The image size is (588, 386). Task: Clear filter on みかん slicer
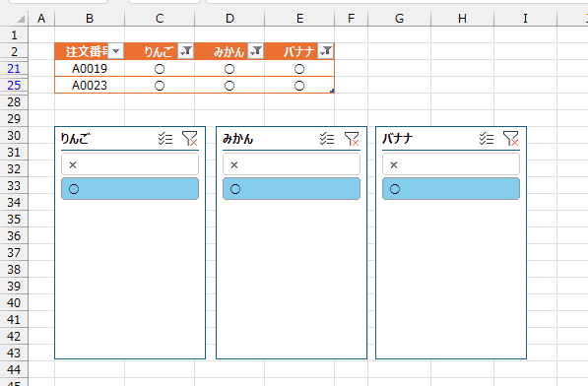pos(352,139)
